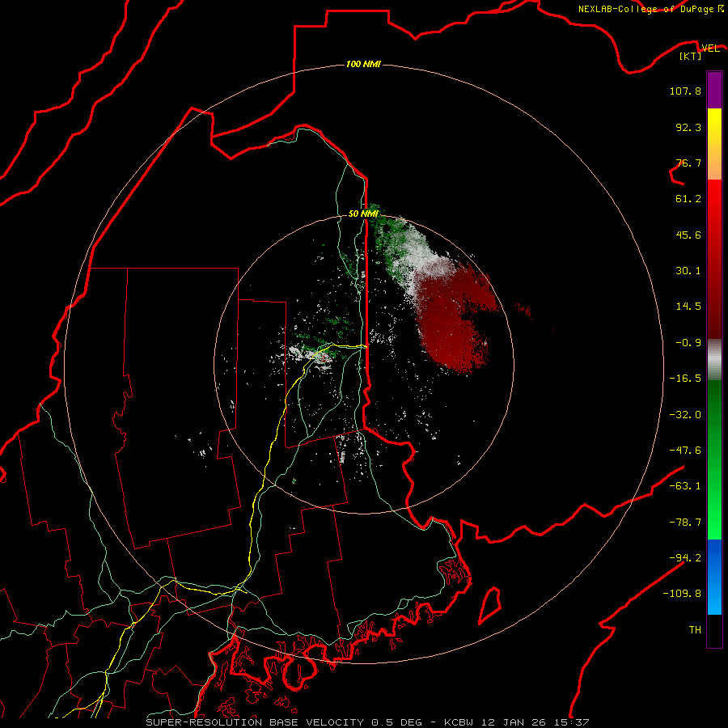Viewport: 728px width, 728px height.
Task: Select the -78.7 scale value
Action: pos(685,523)
